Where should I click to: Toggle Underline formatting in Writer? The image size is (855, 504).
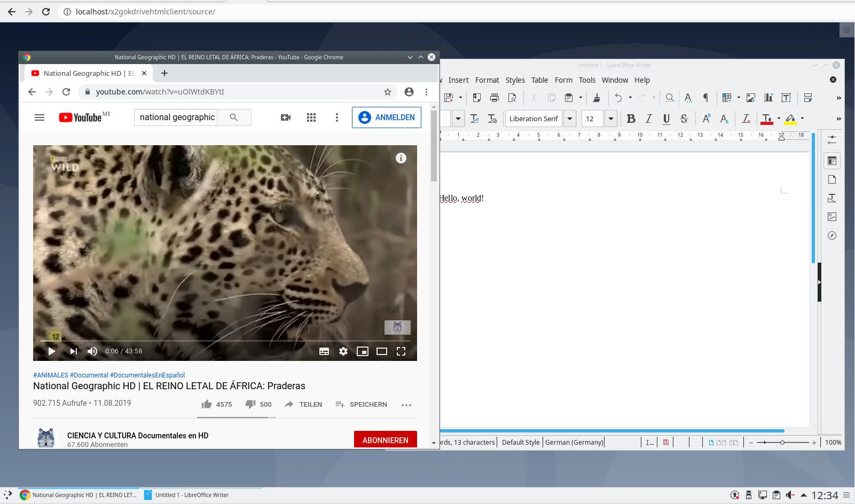pyautogui.click(x=666, y=119)
